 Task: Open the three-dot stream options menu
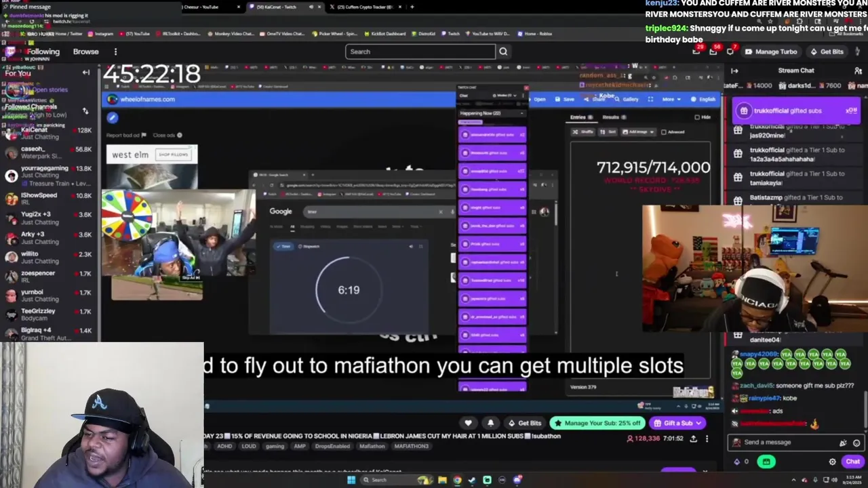click(x=707, y=439)
